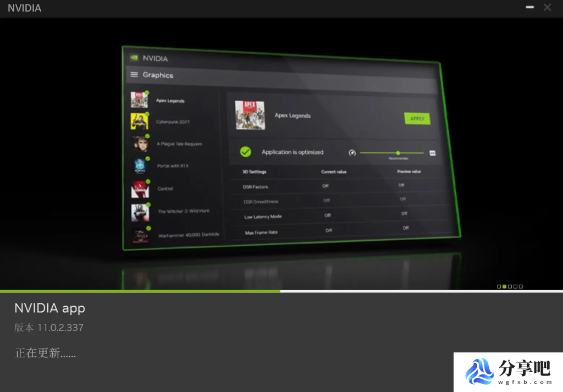Click the Control list label

pos(165,189)
